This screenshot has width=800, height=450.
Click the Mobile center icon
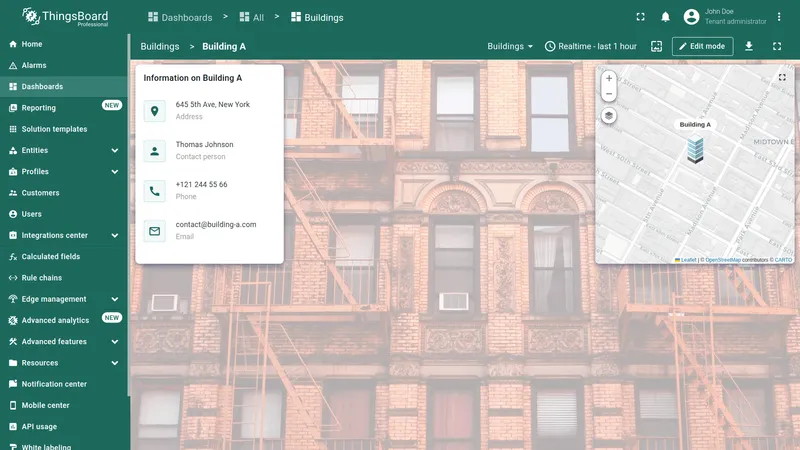tap(13, 406)
